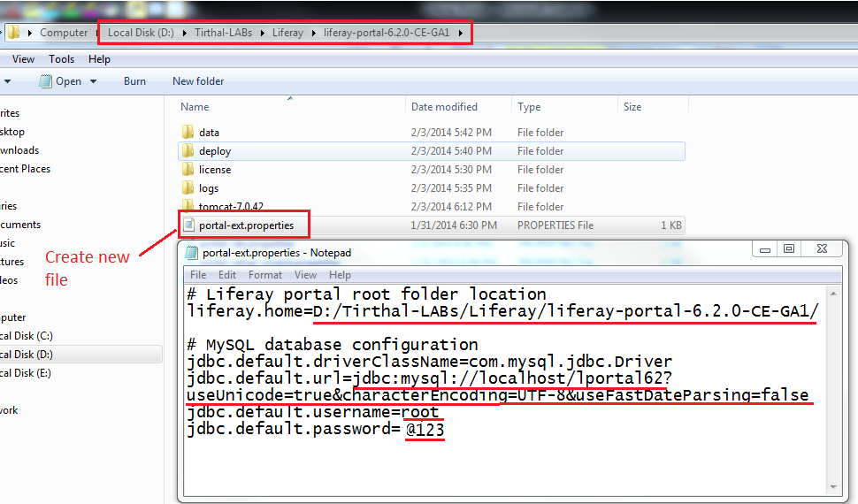This screenshot has height=504, width=858.
Task: Select Local Disk (D:) in the breadcrumb
Action: pyautogui.click(x=141, y=33)
